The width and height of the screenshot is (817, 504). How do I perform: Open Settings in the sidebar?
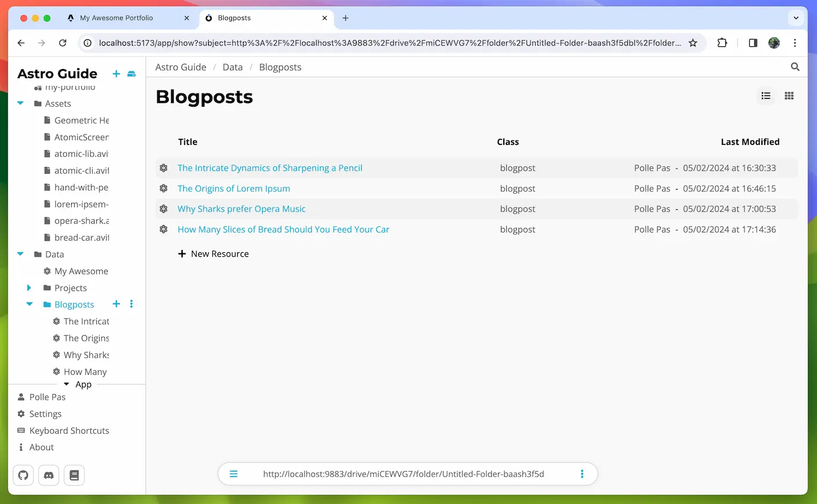(45, 414)
